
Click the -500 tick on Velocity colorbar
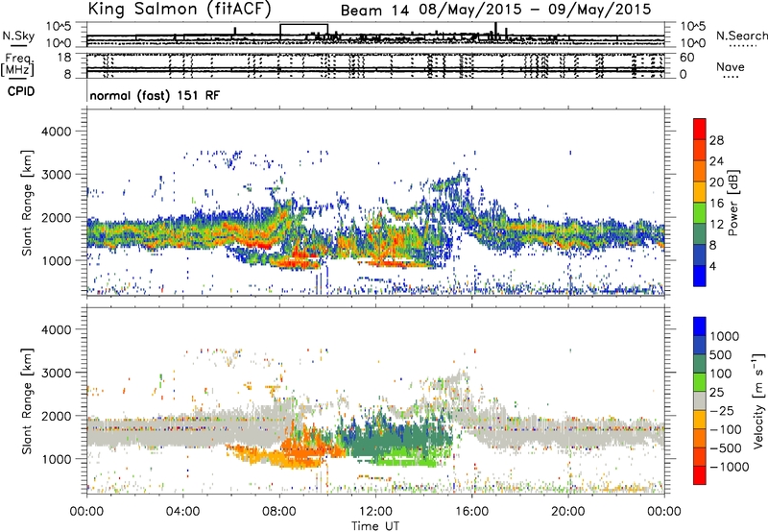coord(726,447)
